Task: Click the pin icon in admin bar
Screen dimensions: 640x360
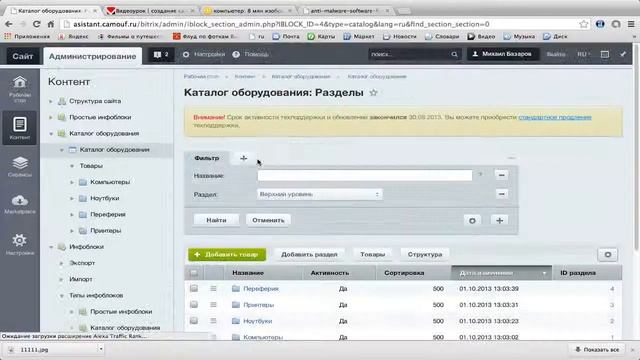Action: tap(623, 54)
